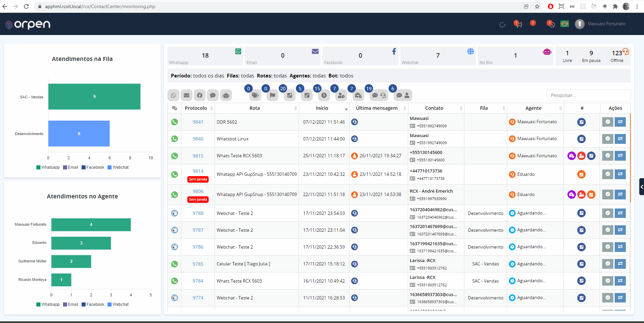Image resolution: width=644 pixels, height=323 pixels.
Task: Click the flag filter icon
Action: tap(272, 95)
